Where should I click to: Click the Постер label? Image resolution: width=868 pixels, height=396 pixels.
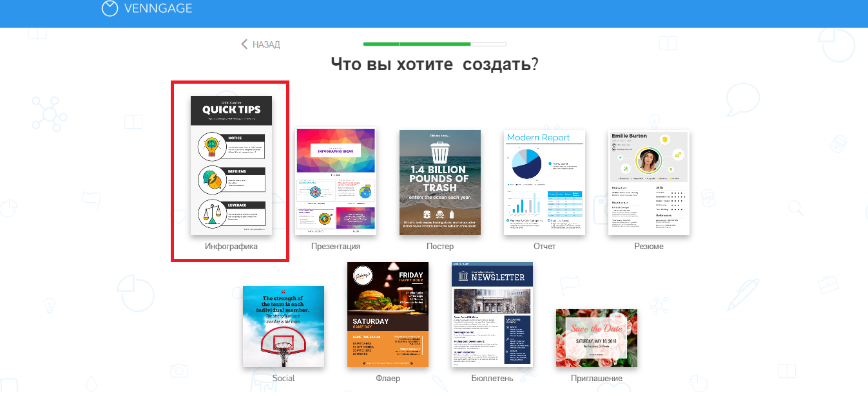pyautogui.click(x=440, y=246)
